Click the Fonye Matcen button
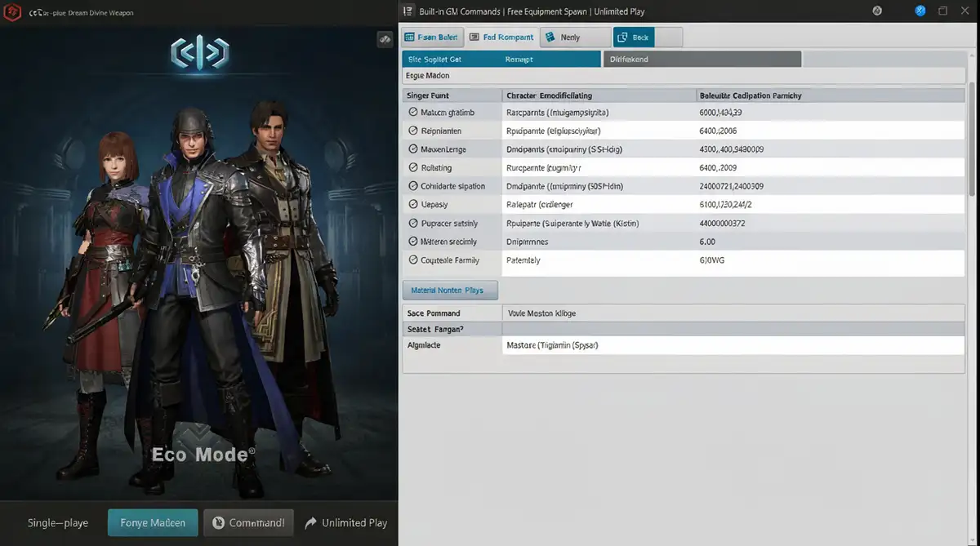The width and height of the screenshot is (980, 546). click(153, 523)
